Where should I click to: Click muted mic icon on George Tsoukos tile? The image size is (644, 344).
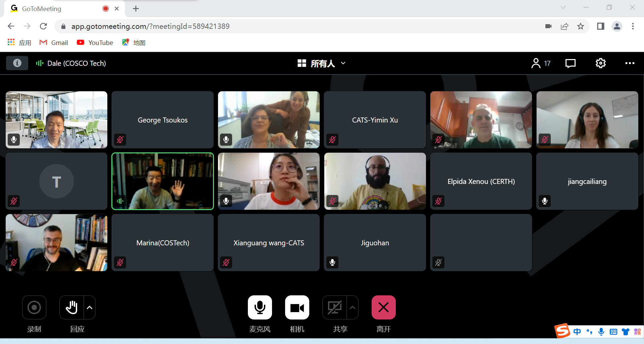pos(120,139)
